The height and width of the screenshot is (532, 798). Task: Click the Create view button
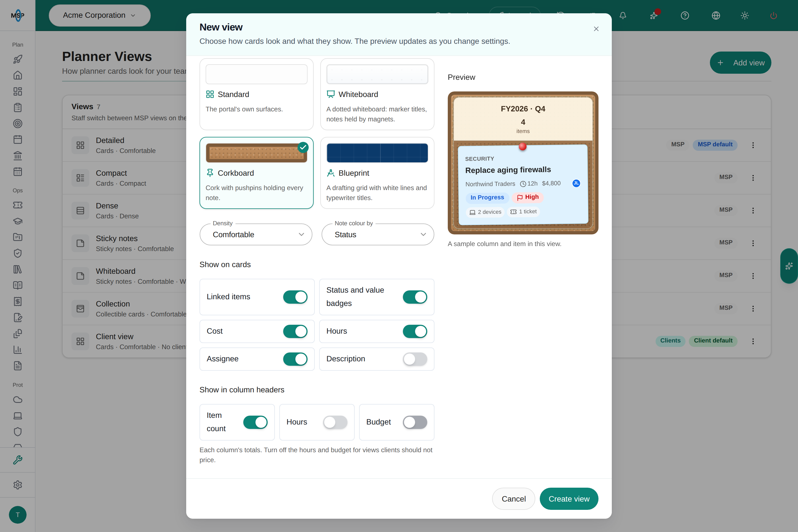click(569, 499)
